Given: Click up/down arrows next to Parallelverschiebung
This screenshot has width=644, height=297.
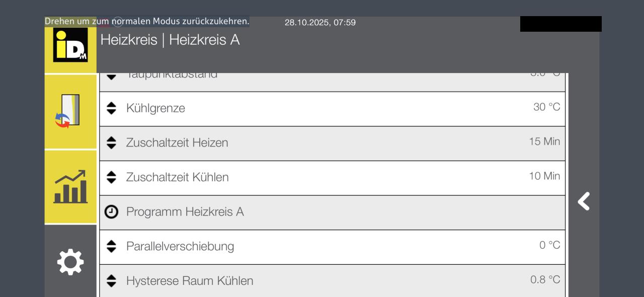Looking at the screenshot, I should [111, 246].
